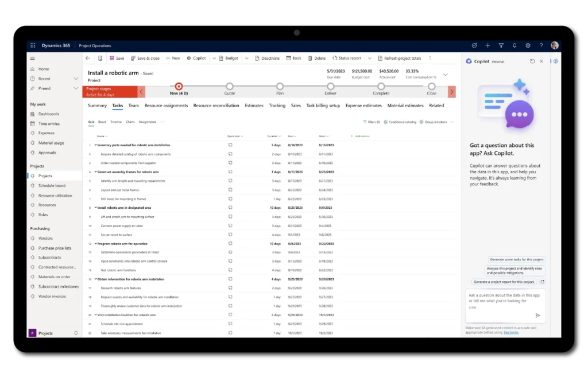
Task: Open the user profile avatar
Action: 555,45
